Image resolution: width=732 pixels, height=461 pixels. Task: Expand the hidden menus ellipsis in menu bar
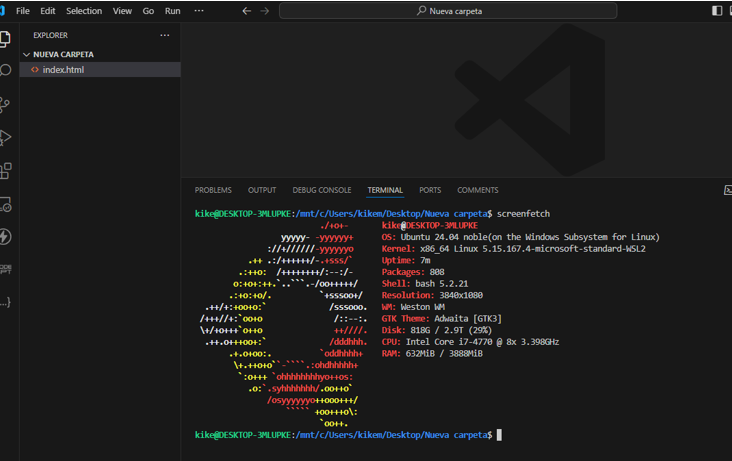[198, 11]
